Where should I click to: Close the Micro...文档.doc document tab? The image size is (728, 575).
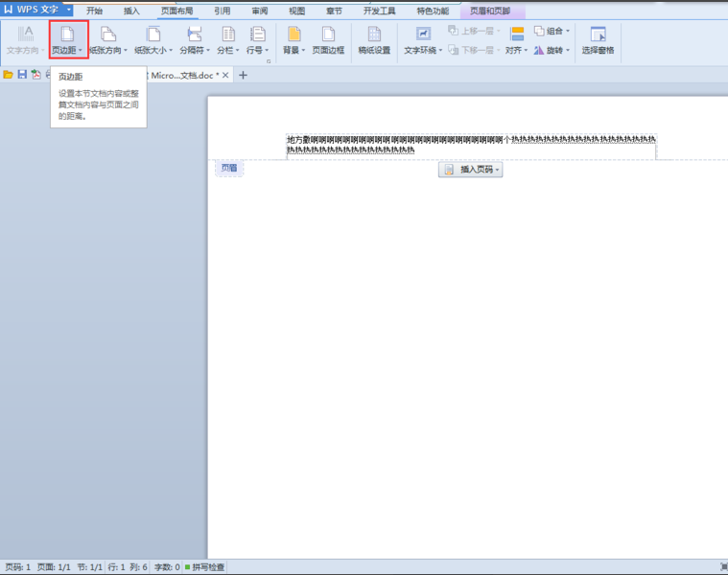tap(225, 75)
